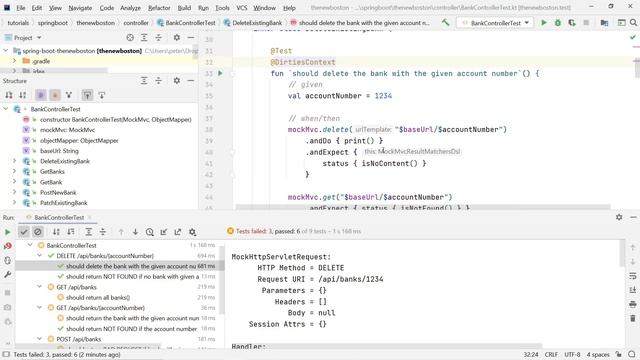The height and width of the screenshot is (360, 640).
Task: Select mockMvc: MockMvc in Structure tree
Action: [67, 130]
